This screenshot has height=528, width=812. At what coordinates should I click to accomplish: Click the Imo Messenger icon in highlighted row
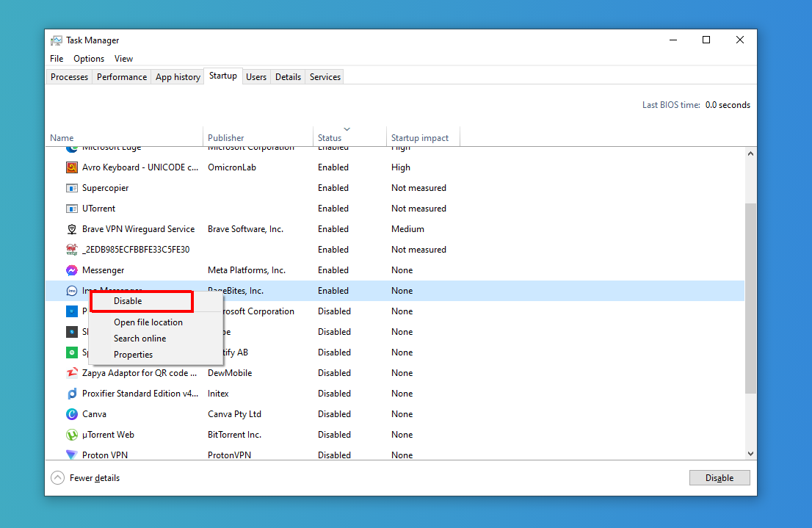(x=72, y=291)
